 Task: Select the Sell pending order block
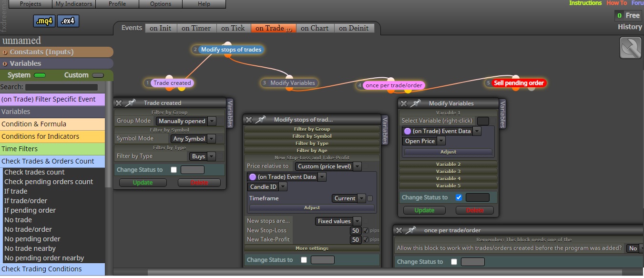point(519,83)
